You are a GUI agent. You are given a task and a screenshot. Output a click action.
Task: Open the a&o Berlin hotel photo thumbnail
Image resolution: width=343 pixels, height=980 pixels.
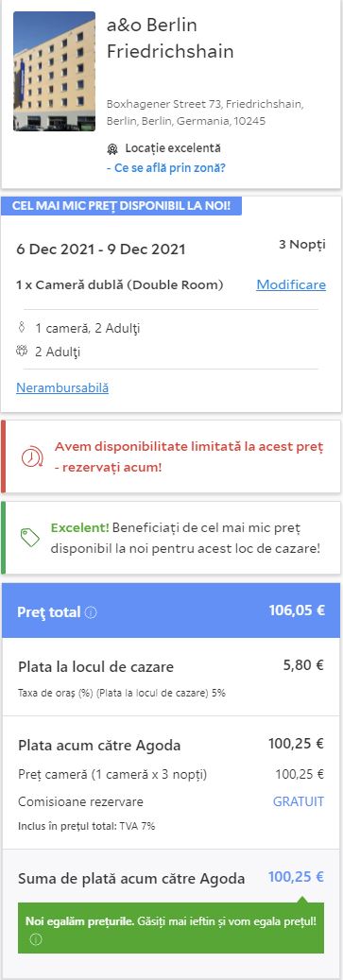click(55, 71)
